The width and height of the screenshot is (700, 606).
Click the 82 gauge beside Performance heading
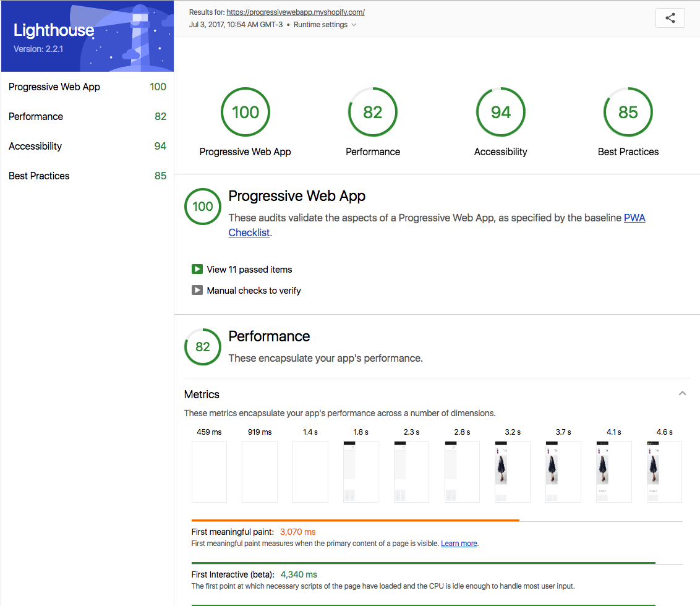tap(203, 347)
